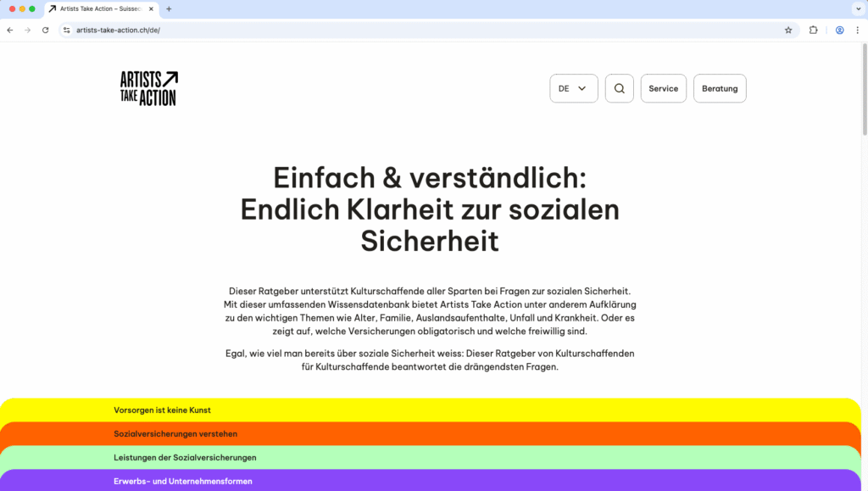Expand the DE language dropdown
The image size is (868, 491).
pyautogui.click(x=574, y=88)
